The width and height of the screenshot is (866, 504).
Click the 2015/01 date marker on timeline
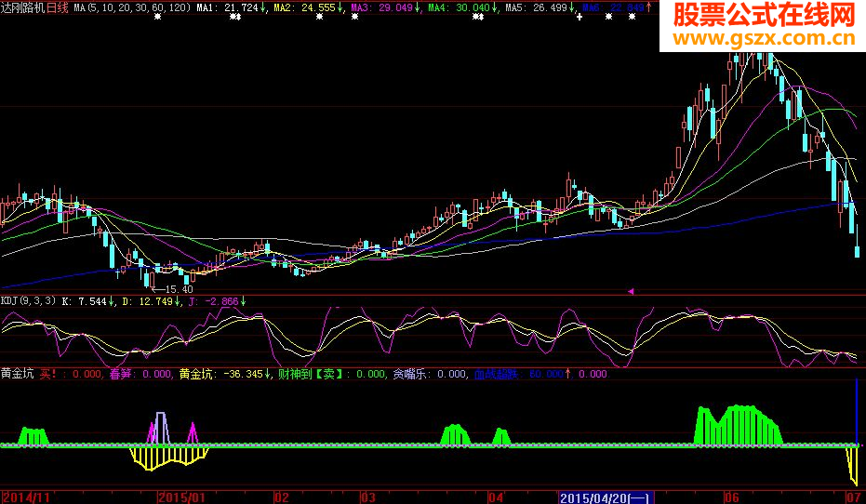coord(181,497)
